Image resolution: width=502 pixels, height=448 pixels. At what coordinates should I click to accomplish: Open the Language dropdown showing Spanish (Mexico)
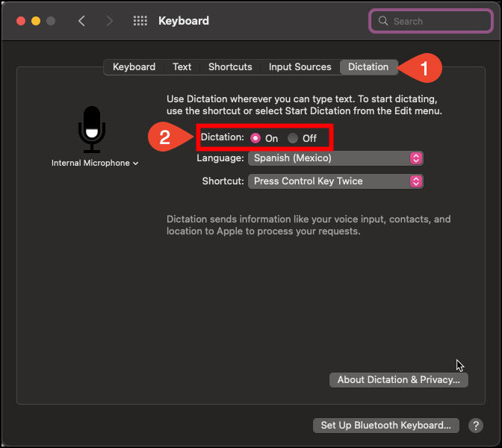[335, 158]
